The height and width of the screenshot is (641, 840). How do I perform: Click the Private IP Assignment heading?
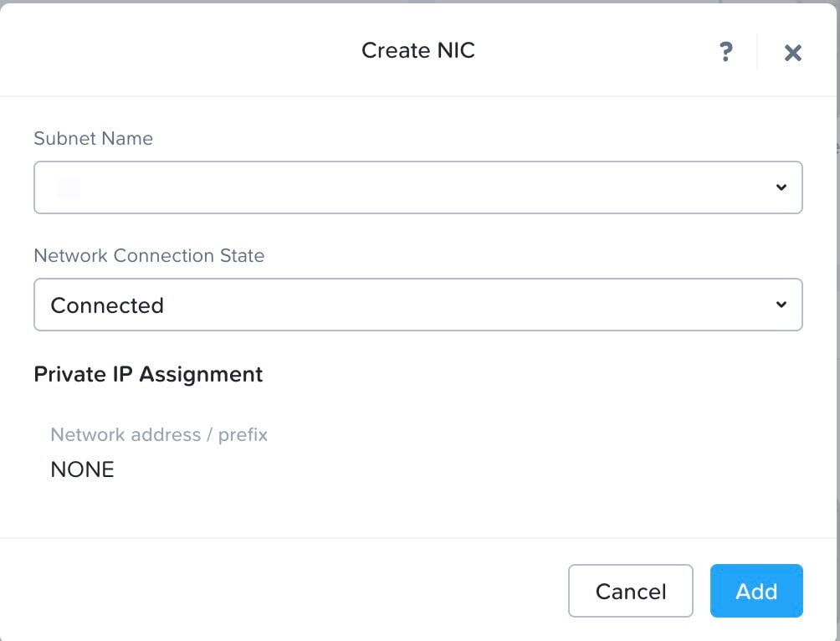(x=147, y=374)
